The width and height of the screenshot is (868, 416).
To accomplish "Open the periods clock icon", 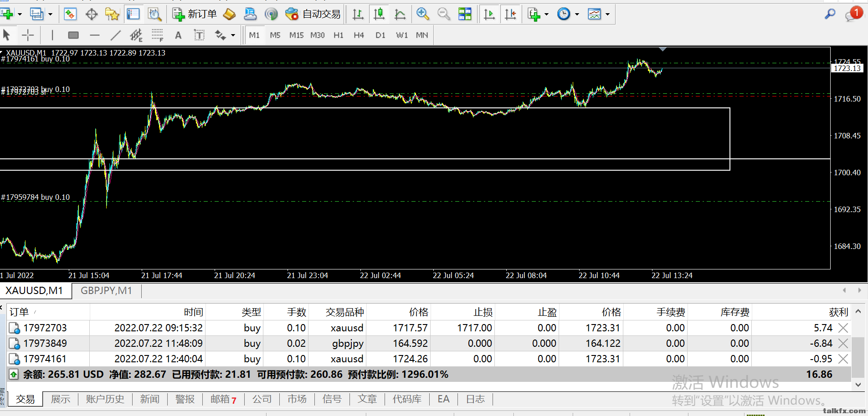I will click(564, 14).
